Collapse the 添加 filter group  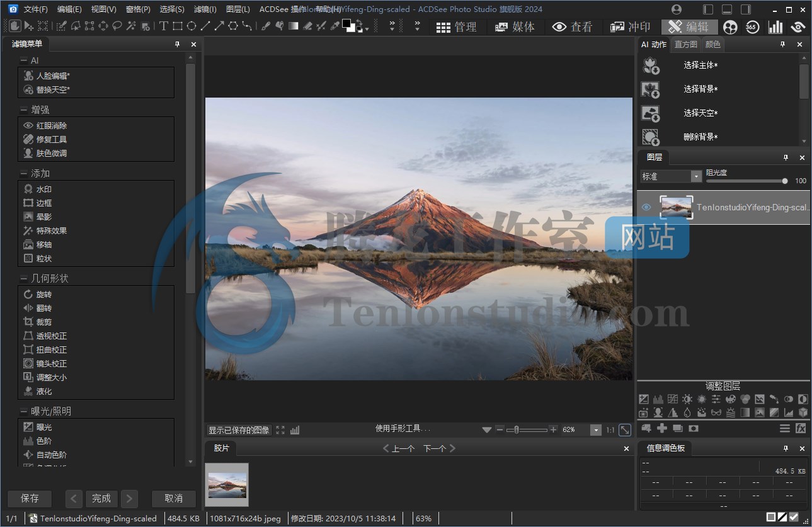coord(24,173)
